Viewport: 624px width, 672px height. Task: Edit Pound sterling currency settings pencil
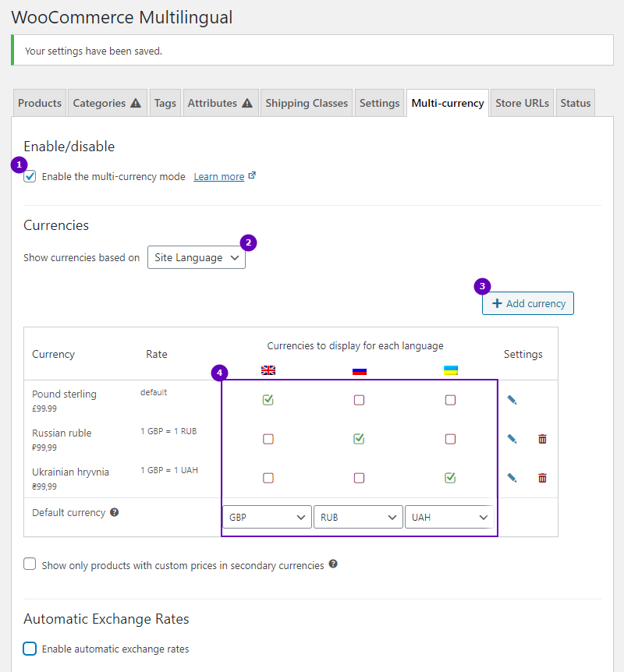(512, 400)
